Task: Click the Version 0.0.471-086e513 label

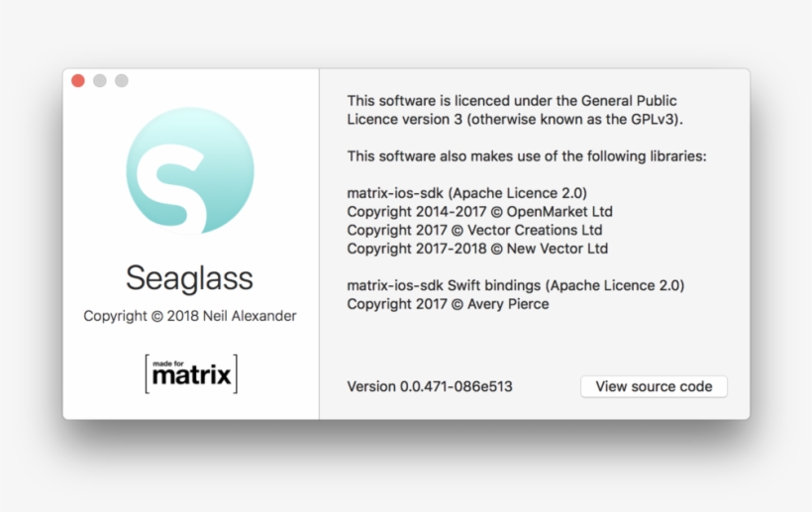Action: pos(430,386)
